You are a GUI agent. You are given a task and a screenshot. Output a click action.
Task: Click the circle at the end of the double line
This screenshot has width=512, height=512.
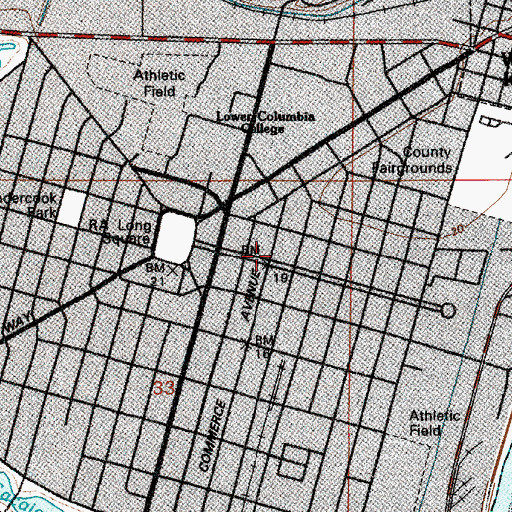448,311
